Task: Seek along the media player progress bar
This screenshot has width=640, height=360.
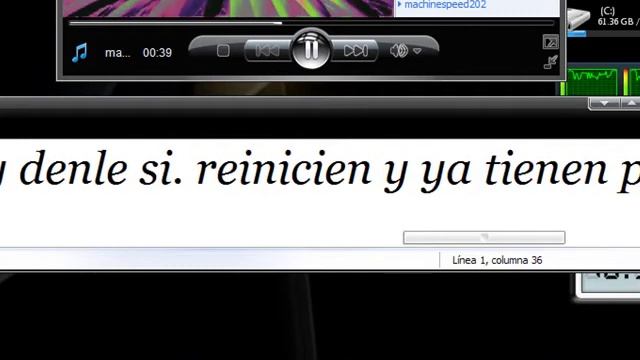Action: pos(311,23)
